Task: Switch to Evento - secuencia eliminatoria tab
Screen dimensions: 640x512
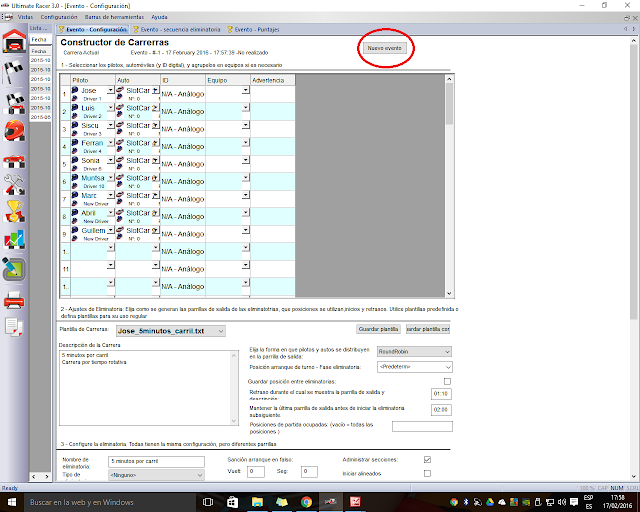Action: coord(177,29)
